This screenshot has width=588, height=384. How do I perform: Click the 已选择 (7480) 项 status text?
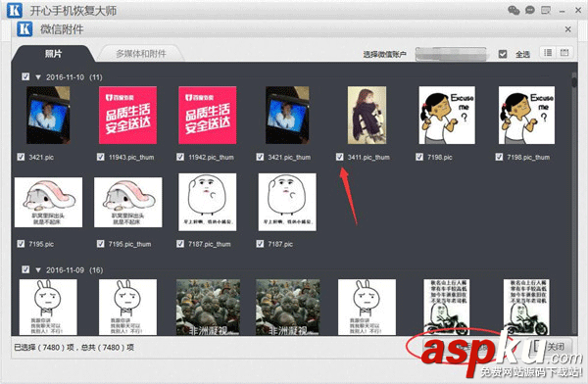(44, 347)
